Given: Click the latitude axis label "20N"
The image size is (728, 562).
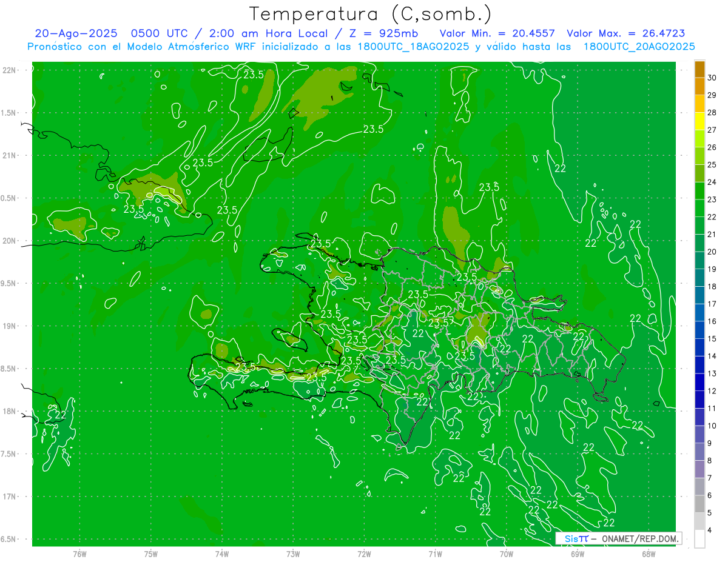Looking at the screenshot, I should [x=9, y=241].
